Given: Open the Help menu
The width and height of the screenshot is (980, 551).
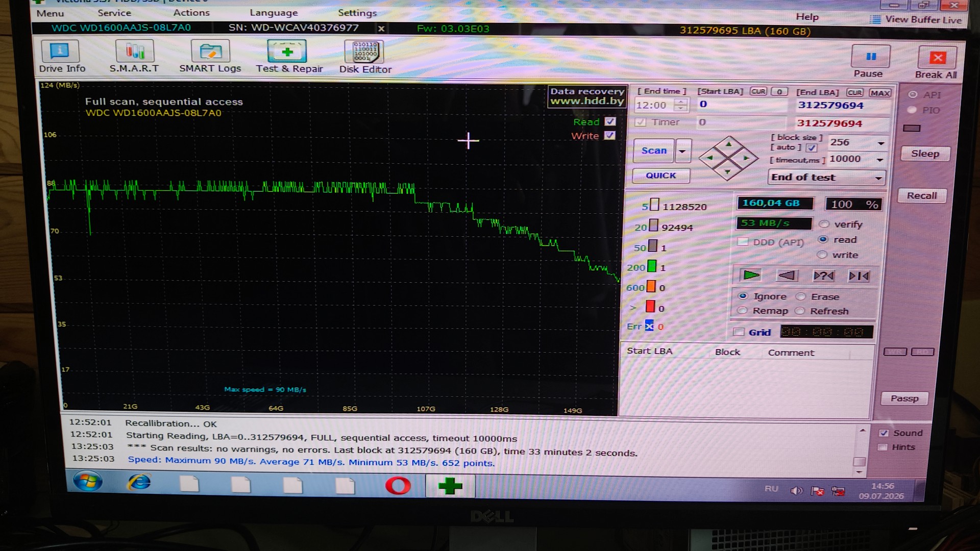Looking at the screenshot, I should [x=807, y=17].
